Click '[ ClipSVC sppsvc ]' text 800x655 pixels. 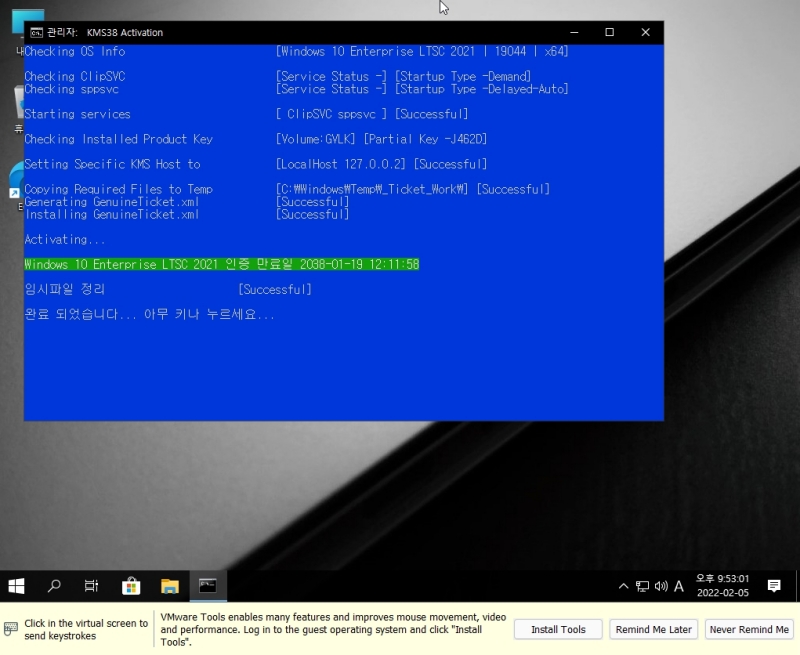click(331, 114)
